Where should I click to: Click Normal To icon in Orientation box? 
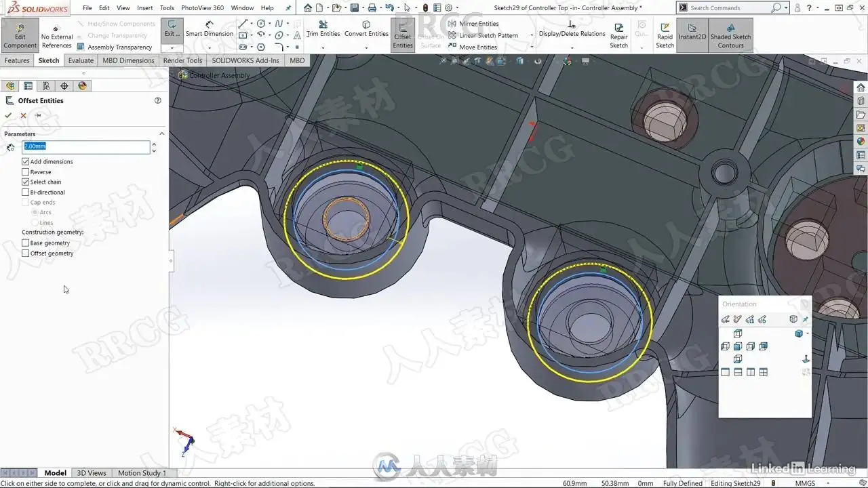806,359
